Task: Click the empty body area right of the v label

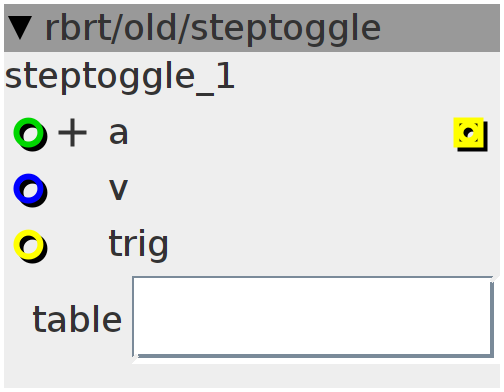Action: tap(313, 189)
